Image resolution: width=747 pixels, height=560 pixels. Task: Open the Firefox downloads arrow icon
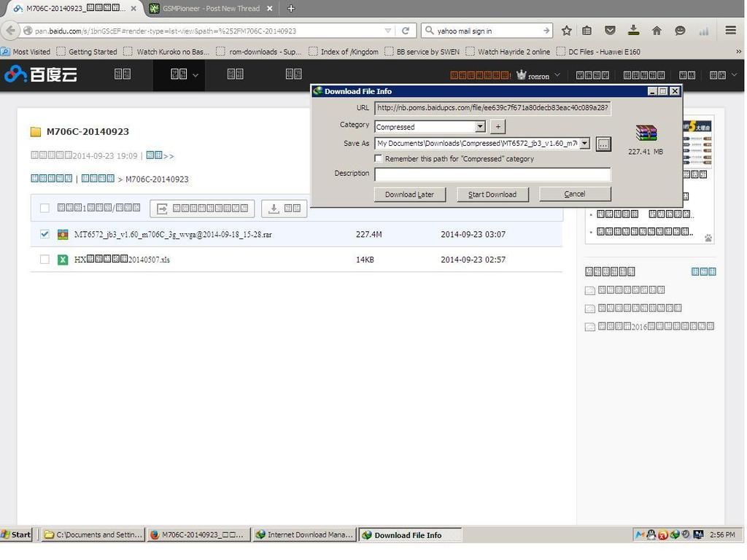click(633, 31)
